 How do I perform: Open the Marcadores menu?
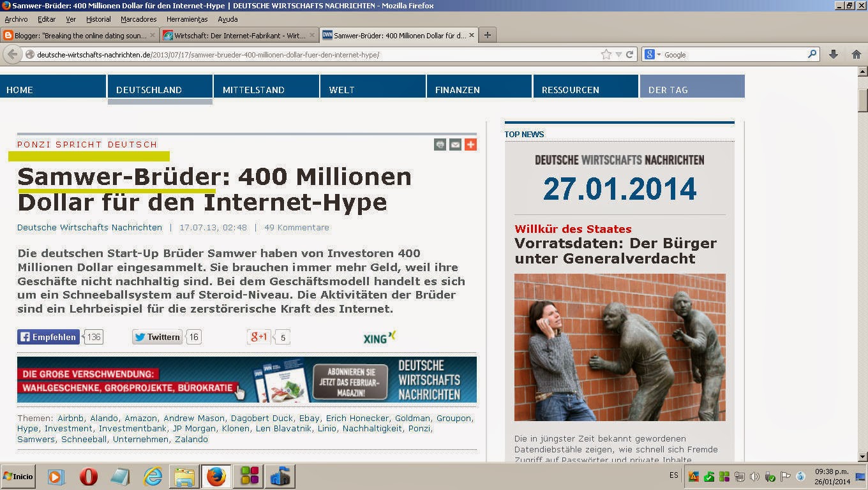click(138, 19)
